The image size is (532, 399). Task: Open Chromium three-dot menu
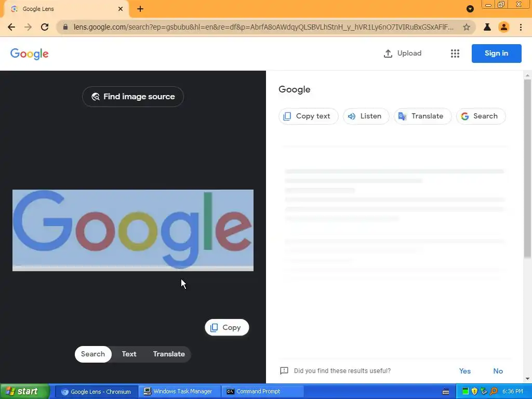[521, 27]
